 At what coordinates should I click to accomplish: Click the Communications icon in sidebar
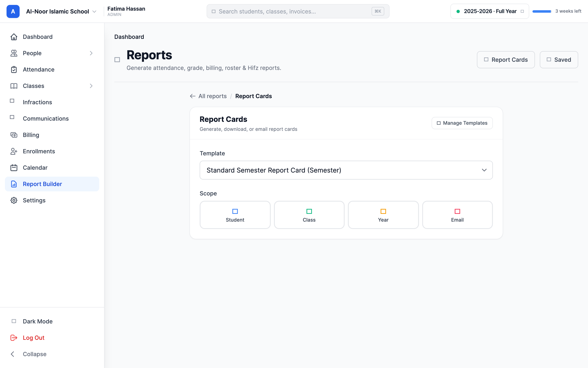[x=12, y=117]
